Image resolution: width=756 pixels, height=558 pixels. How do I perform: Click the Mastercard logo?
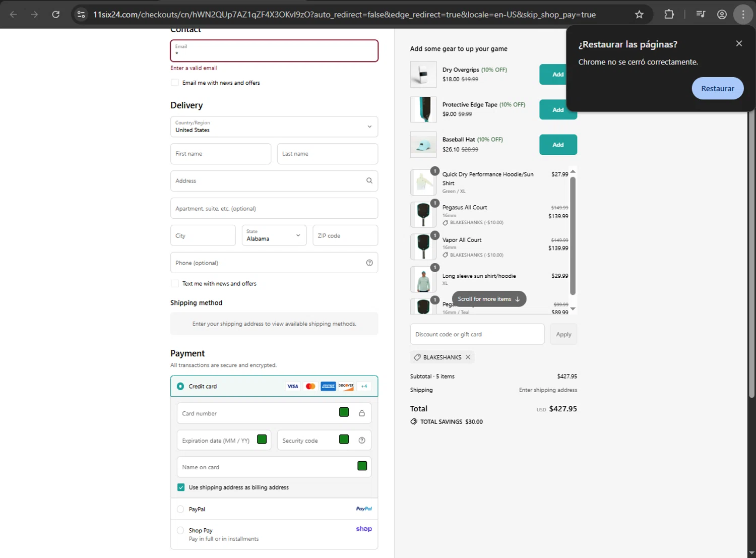coord(310,386)
